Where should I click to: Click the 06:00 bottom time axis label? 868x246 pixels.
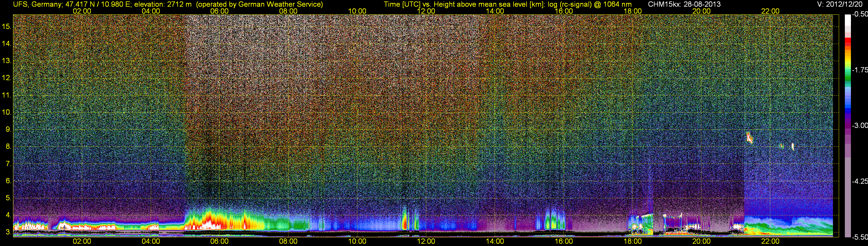[x=219, y=241]
